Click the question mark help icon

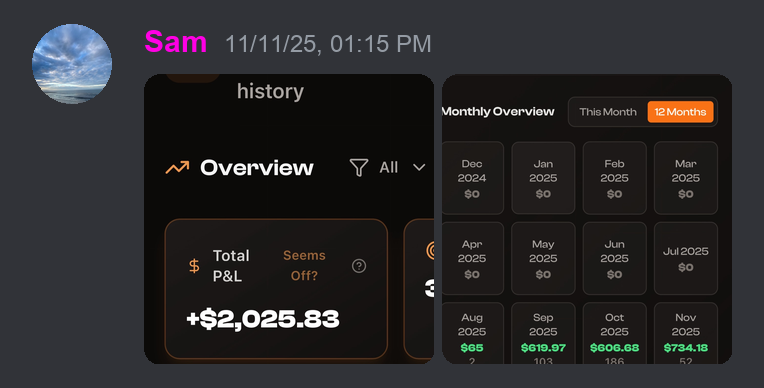(359, 266)
